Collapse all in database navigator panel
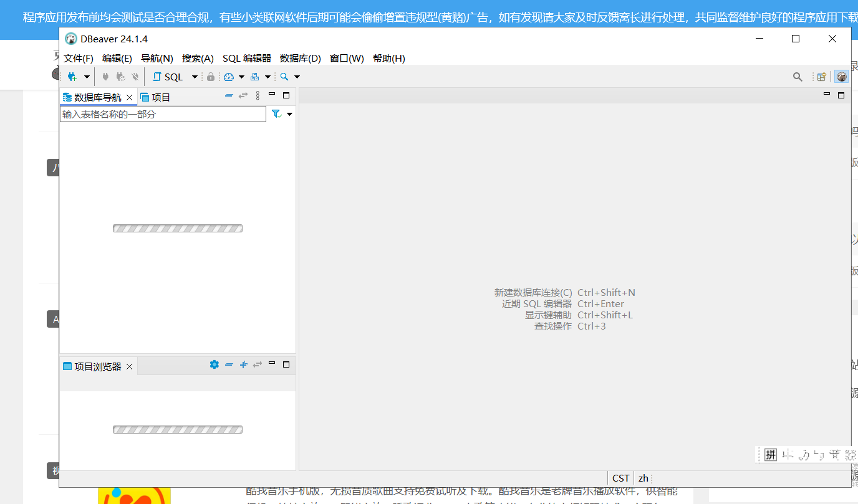Image resolution: width=858 pixels, height=504 pixels. tap(229, 95)
